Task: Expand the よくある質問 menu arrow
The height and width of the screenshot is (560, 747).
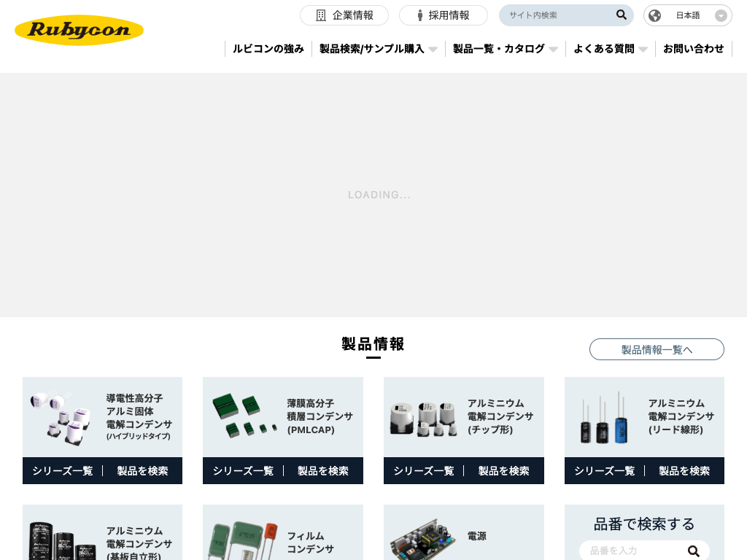Action: click(643, 50)
